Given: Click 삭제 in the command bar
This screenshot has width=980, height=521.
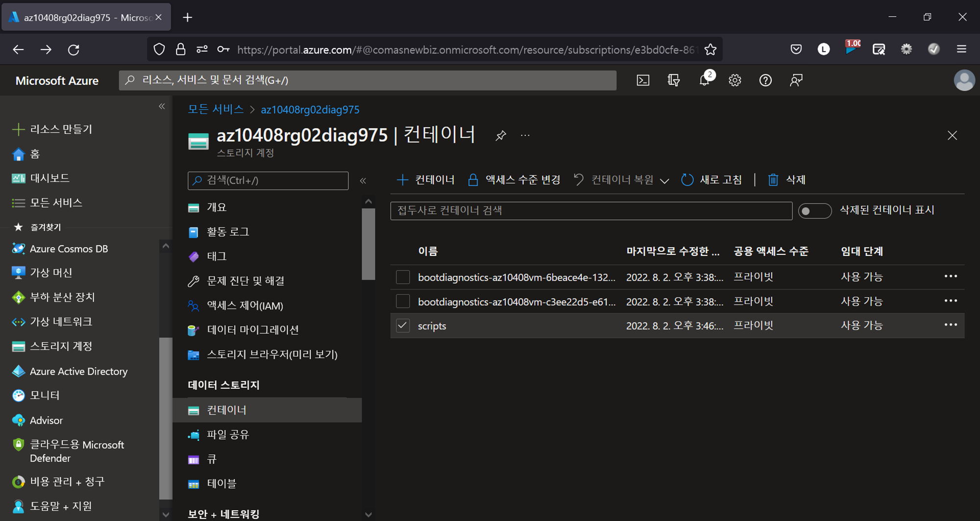Looking at the screenshot, I should (x=786, y=180).
